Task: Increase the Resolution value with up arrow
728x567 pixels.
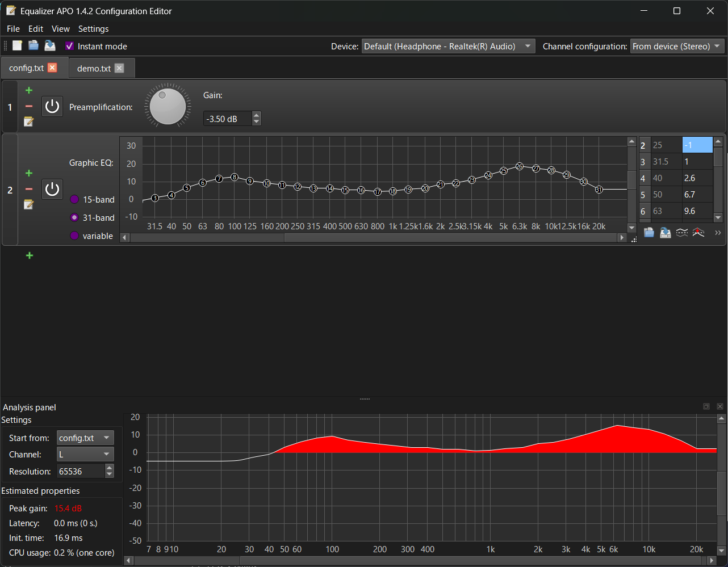Action: pos(110,468)
